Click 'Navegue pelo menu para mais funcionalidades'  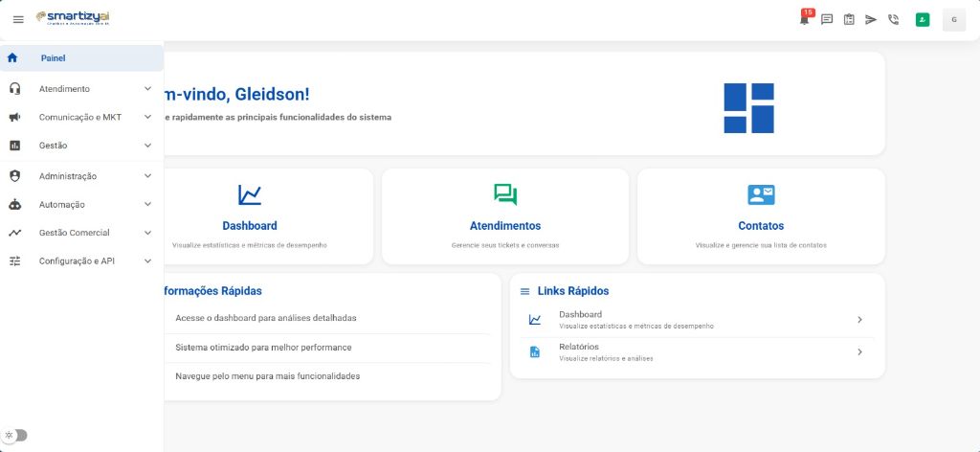[x=268, y=376]
